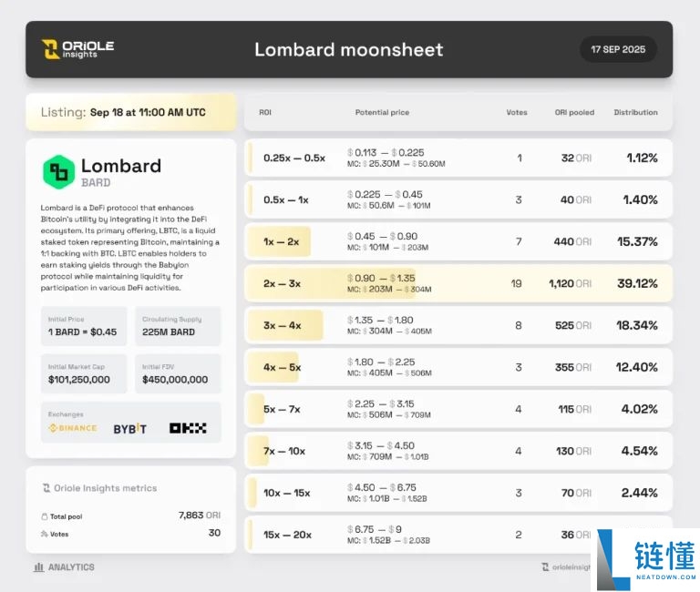Click the Potential price column header
Image resolution: width=700 pixels, height=592 pixels.
tap(382, 112)
